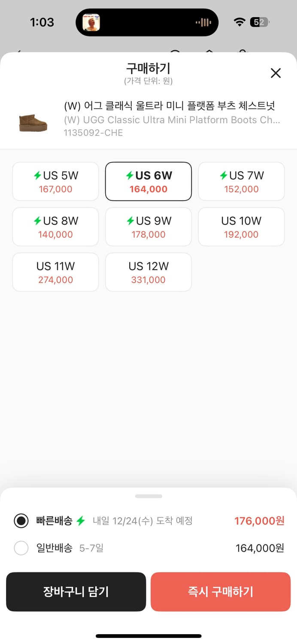
Task: Select size US 6W option
Action: (148, 182)
